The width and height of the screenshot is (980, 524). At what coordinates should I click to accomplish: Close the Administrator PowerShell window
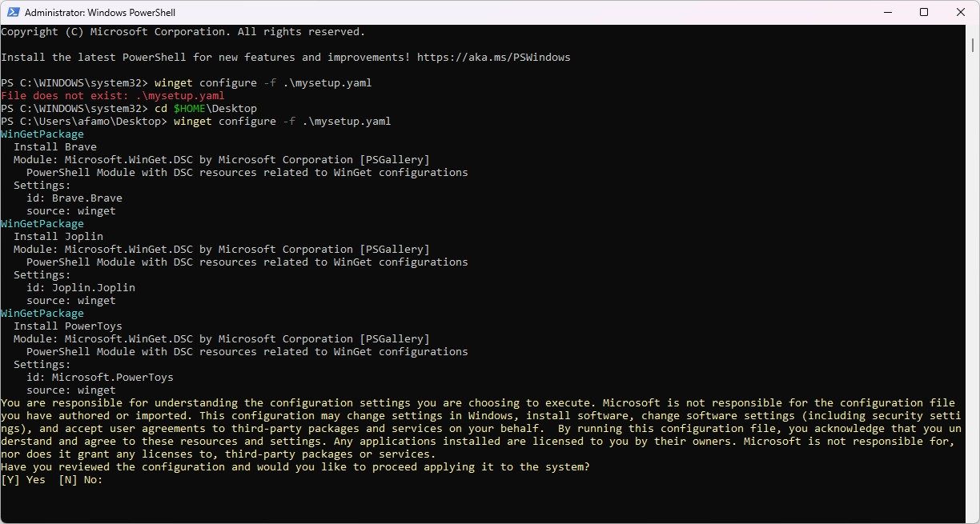coord(959,13)
